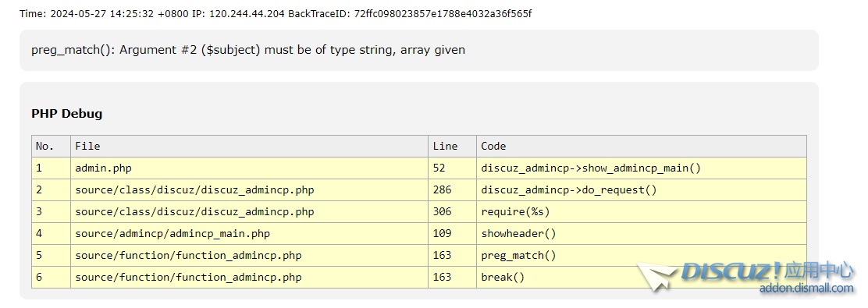The height and width of the screenshot is (308, 868).
Task: Click the PHP Debug heading
Action: tap(67, 113)
